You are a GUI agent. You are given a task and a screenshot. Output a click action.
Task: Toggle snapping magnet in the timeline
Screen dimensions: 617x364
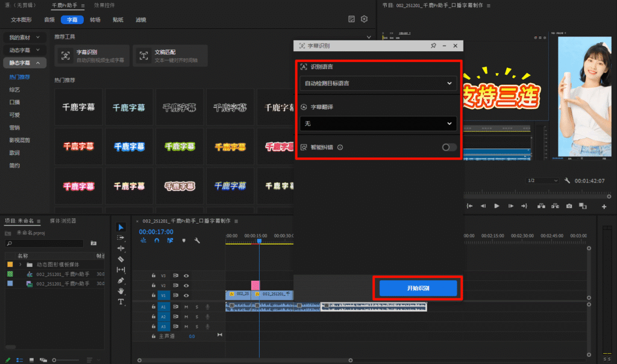click(157, 240)
